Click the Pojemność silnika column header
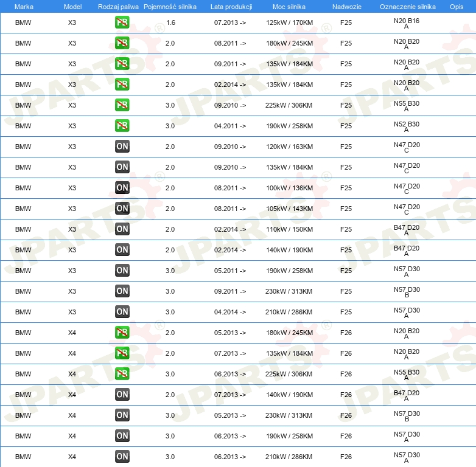476x467 pixels. click(170, 7)
